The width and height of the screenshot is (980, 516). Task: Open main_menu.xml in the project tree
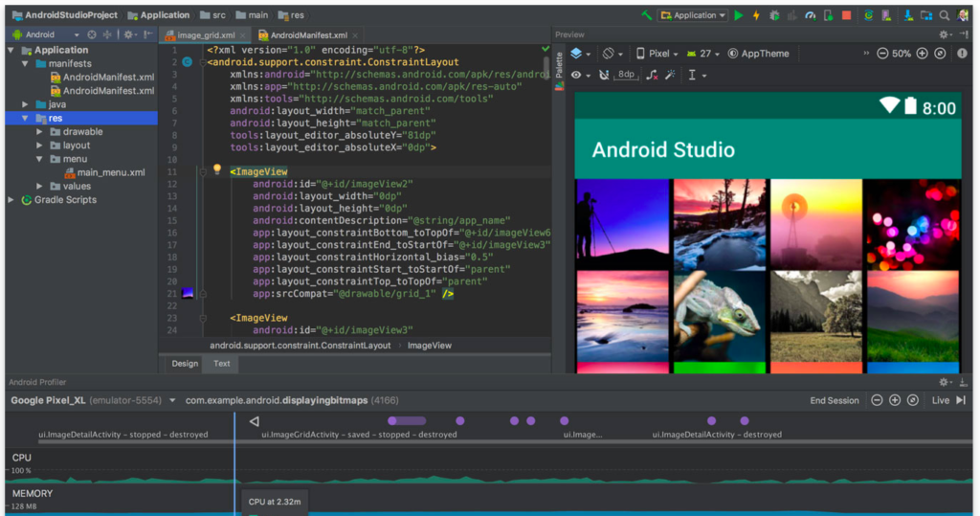tap(103, 172)
